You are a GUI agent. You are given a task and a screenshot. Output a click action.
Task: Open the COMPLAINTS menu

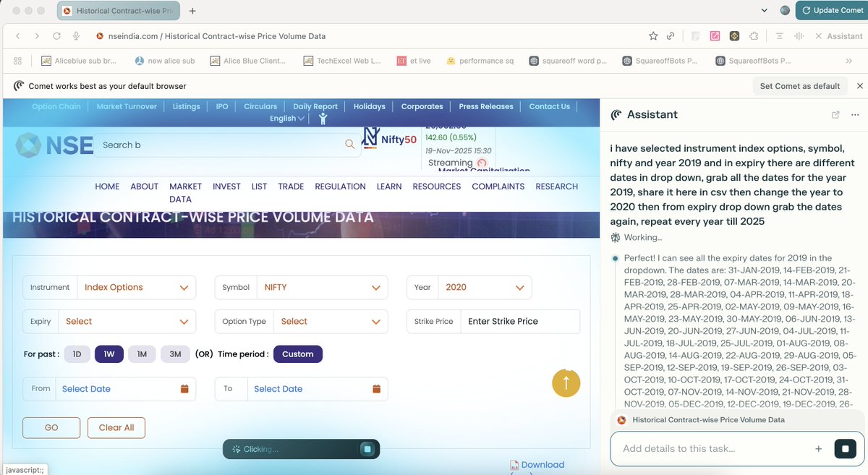point(498,187)
